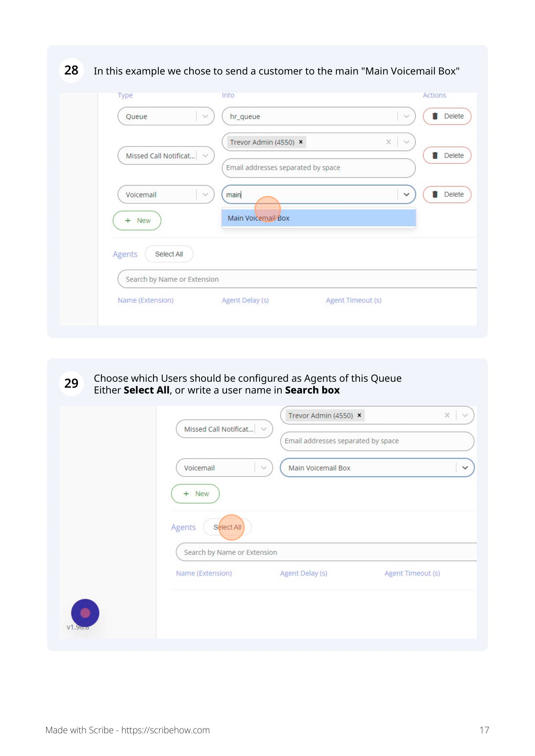The width and height of the screenshot is (535, 756).
Task: Sort by Agent Timeout (s) header in step 28
Action: (354, 300)
